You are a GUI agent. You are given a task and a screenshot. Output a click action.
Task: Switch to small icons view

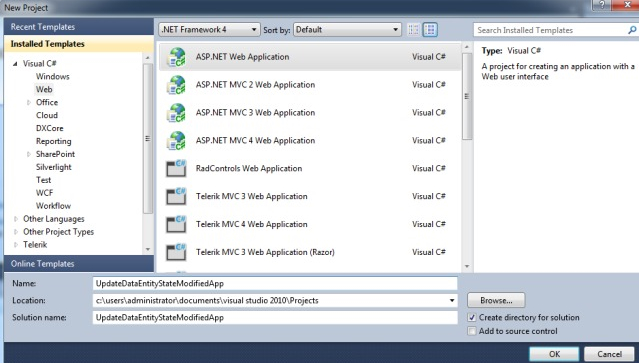point(413,30)
